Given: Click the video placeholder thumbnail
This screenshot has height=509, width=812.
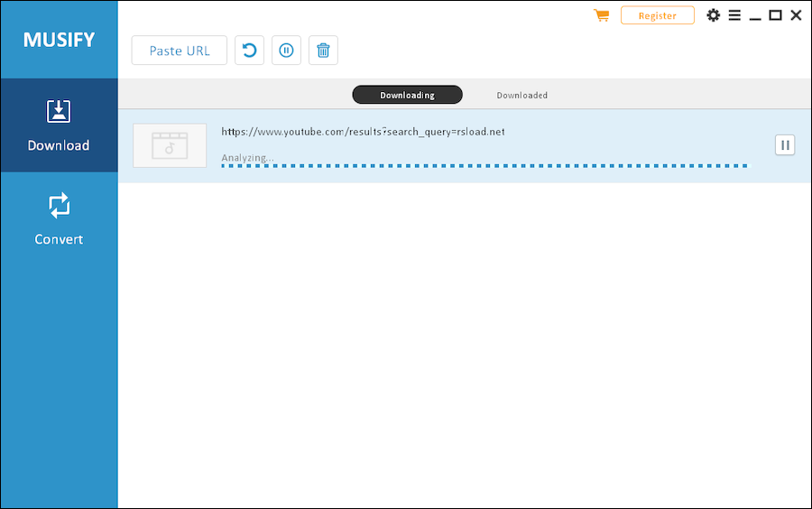Looking at the screenshot, I should tap(170, 145).
